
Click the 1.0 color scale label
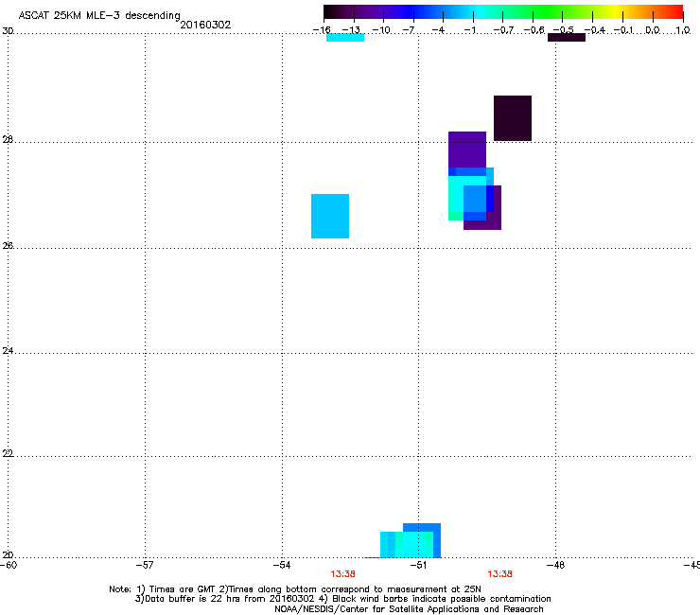pos(683,30)
